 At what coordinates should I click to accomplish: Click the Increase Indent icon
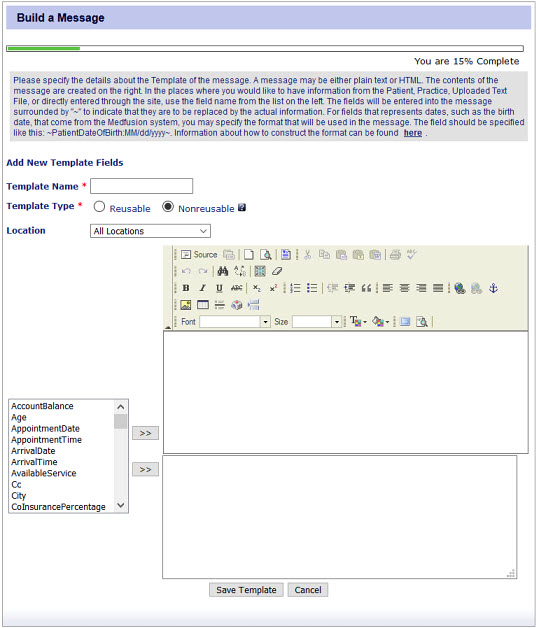point(349,288)
